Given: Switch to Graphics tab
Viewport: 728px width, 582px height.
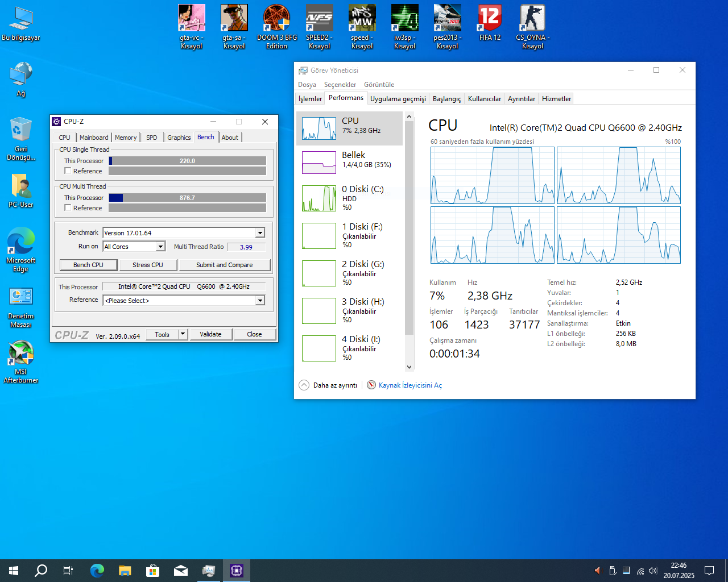Looking at the screenshot, I should click(179, 138).
